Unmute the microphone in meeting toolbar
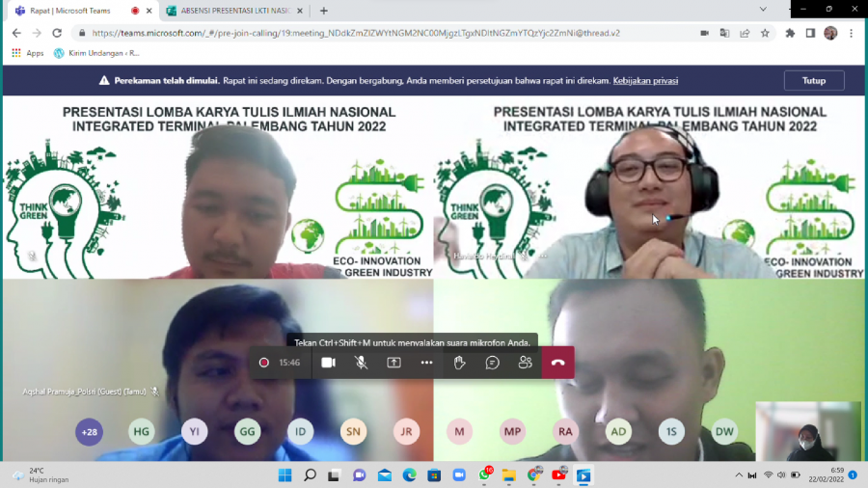 click(361, 363)
